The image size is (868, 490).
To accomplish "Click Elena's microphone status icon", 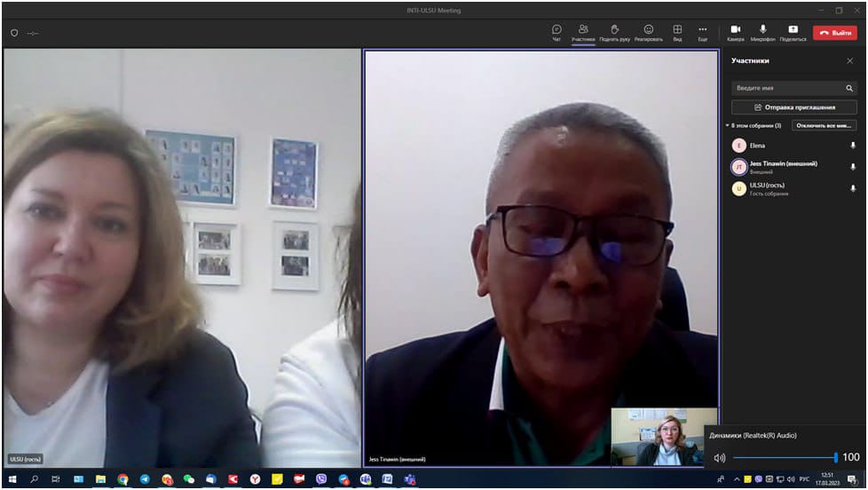I will click(853, 146).
